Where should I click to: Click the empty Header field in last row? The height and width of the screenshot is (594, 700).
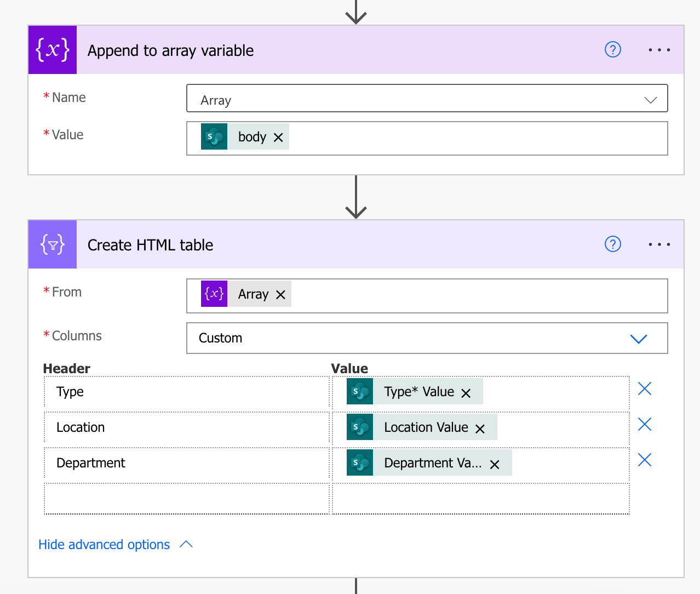click(x=186, y=499)
